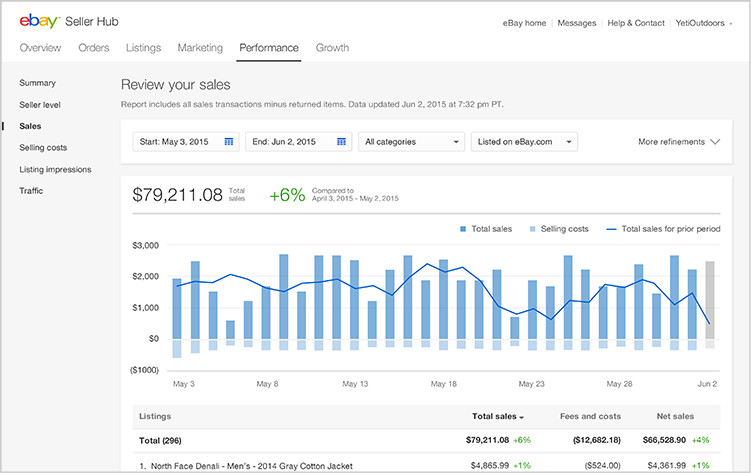The width and height of the screenshot is (751, 473).
Task: Switch to the Growth tab
Action: coord(332,48)
